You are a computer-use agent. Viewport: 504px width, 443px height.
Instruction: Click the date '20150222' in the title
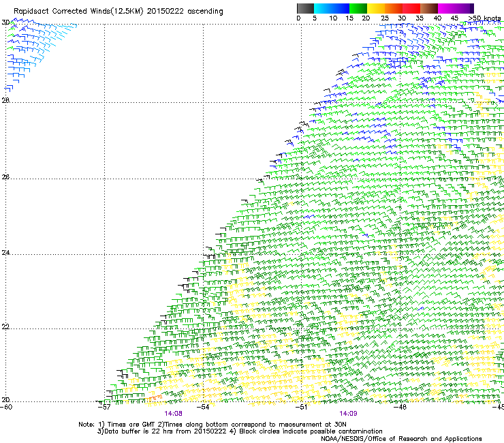pyautogui.click(x=166, y=12)
